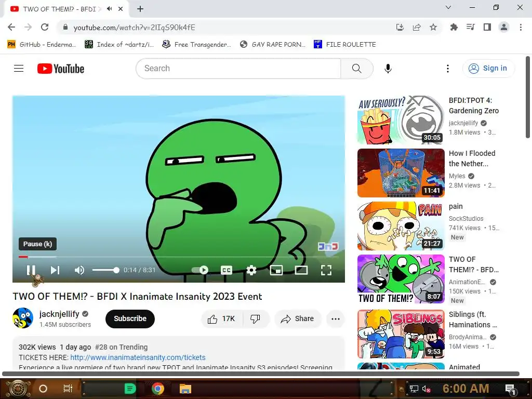
Task: Mute the video volume speaker icon
Action: tap(79, 270)
